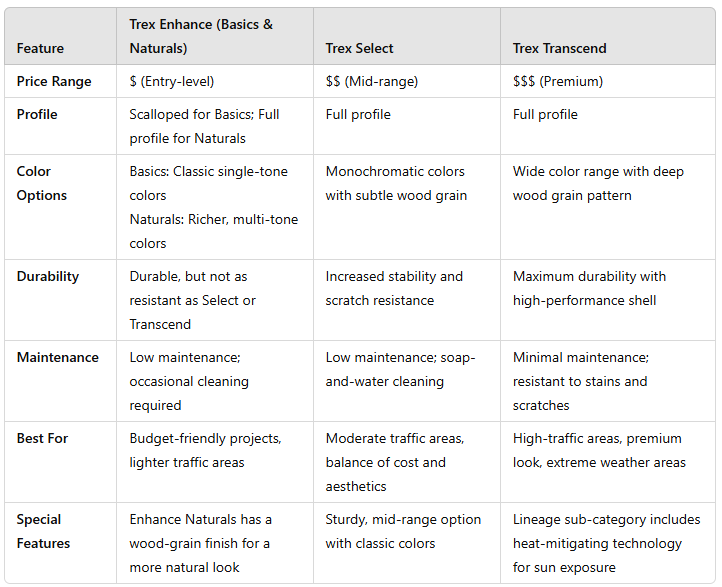Select the Maintenance row label
This screenshot has width=722, height=587.
58,357
